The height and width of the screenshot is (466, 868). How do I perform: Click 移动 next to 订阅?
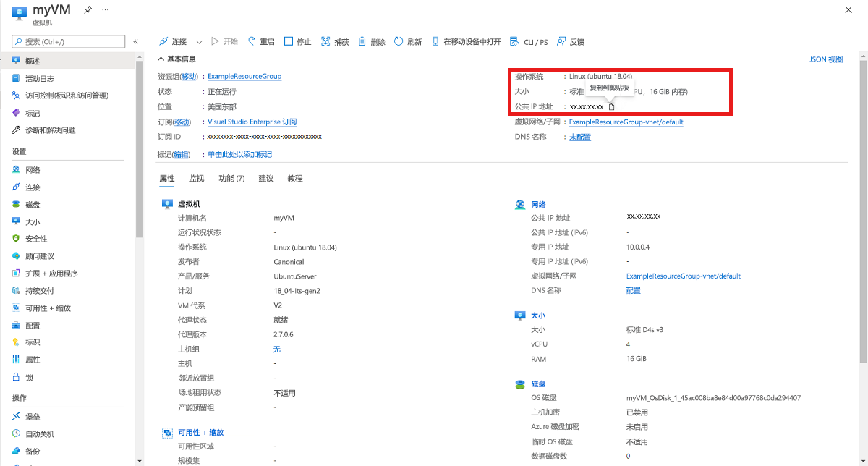point(182,122)
